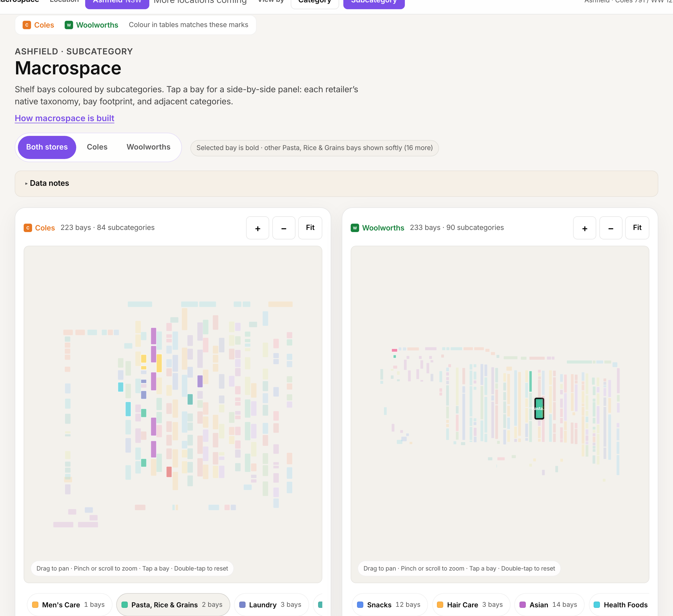Image resolution: width=673 pixels, height=616 pixels.
Task: Click the blue Snacks colour swatch
Action: (360, 605)
